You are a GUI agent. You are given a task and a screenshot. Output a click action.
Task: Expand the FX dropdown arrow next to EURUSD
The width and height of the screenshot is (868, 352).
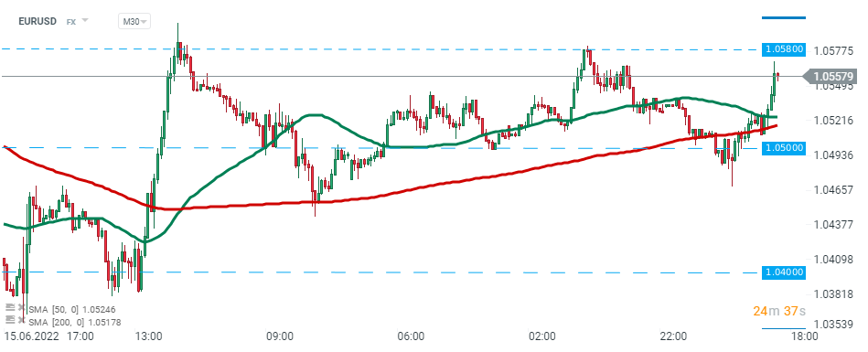[x=85, y=21]
